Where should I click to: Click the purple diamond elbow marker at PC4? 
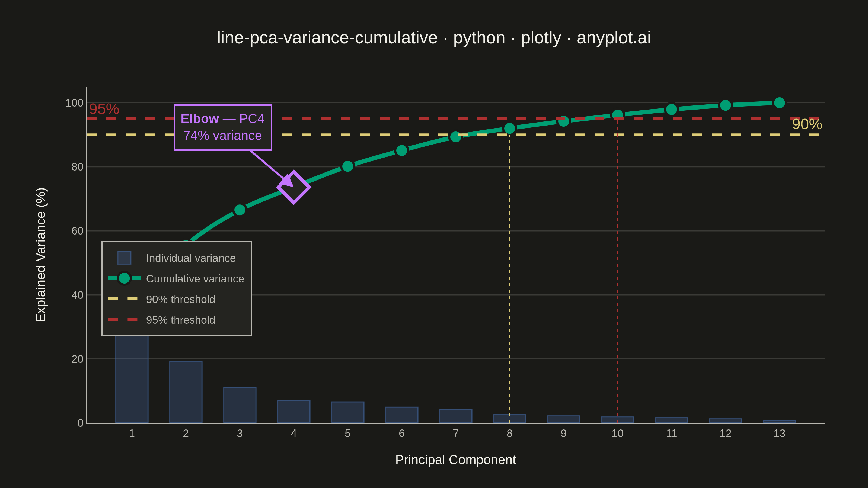coord(293,187)
